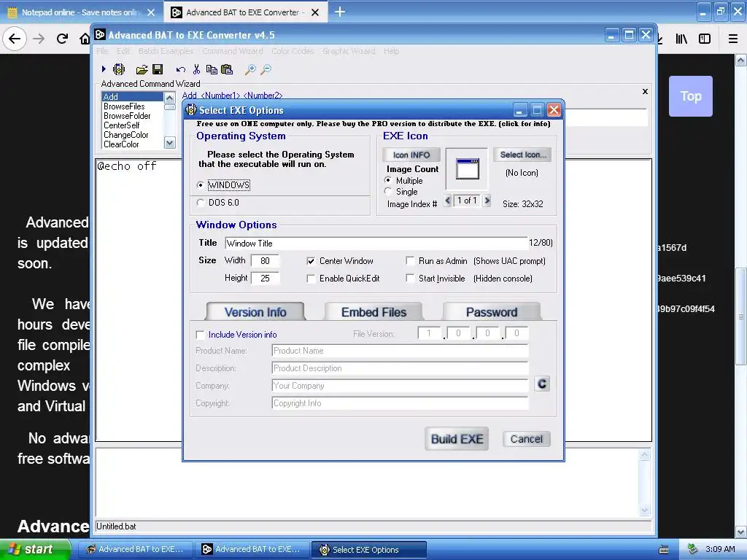Screen dimensions: 747x560
Task: Close the Notepad online browser tab
Action: (151, 12)
